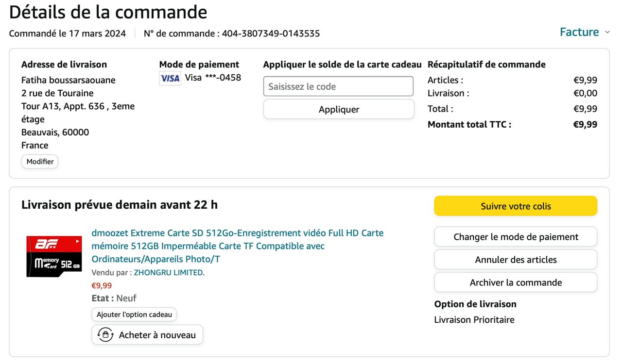Click the Livraison Prioritaire text
Image resolution: width=622 pixels, height=364 pixels.
[x=474, y=320]
